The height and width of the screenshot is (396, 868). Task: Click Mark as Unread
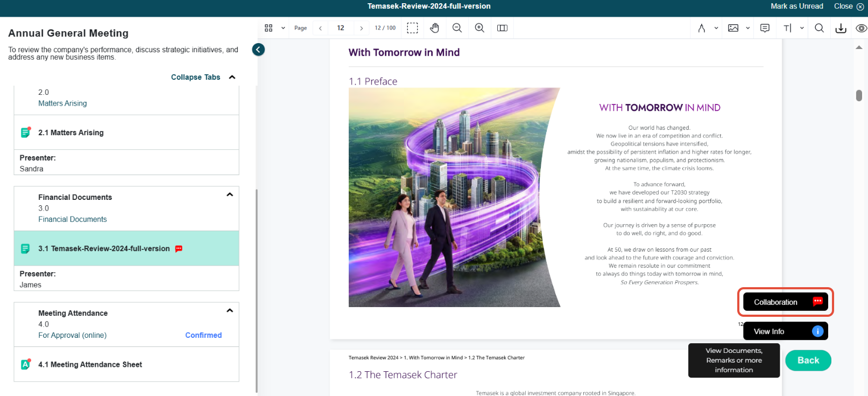point(797,6)
